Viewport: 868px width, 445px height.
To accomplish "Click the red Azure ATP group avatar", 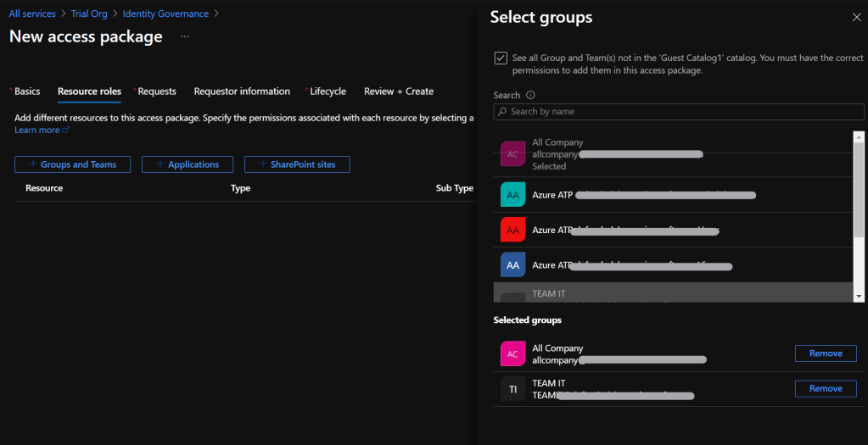I will click(x=512, y=230).
